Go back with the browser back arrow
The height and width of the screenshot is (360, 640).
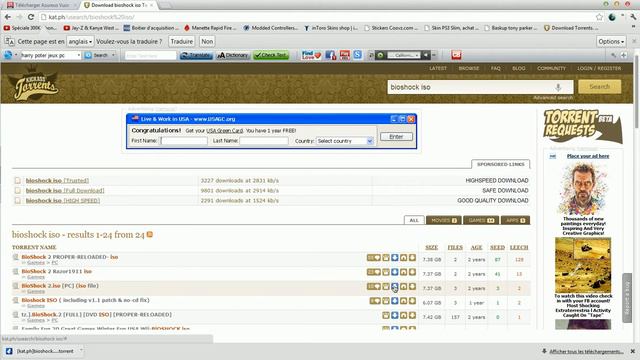[x=8, y=17]
